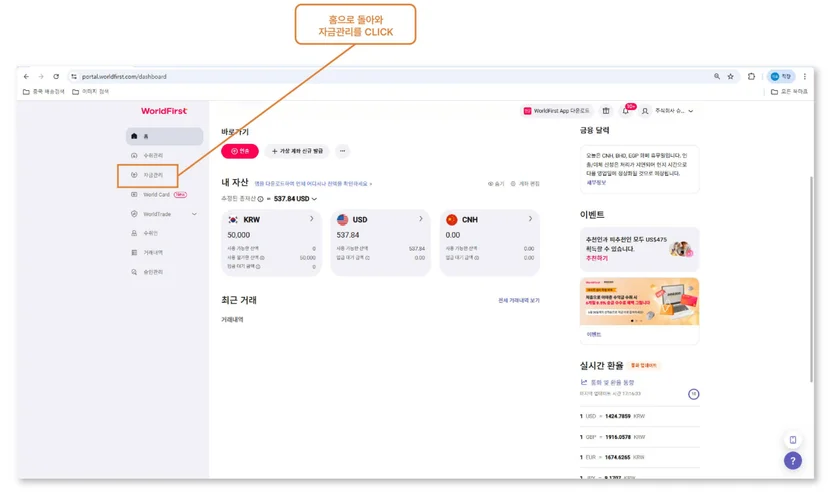Click the China flag on CNH card
The height and width of the screenshot is (493, 828).
point(451,220)
